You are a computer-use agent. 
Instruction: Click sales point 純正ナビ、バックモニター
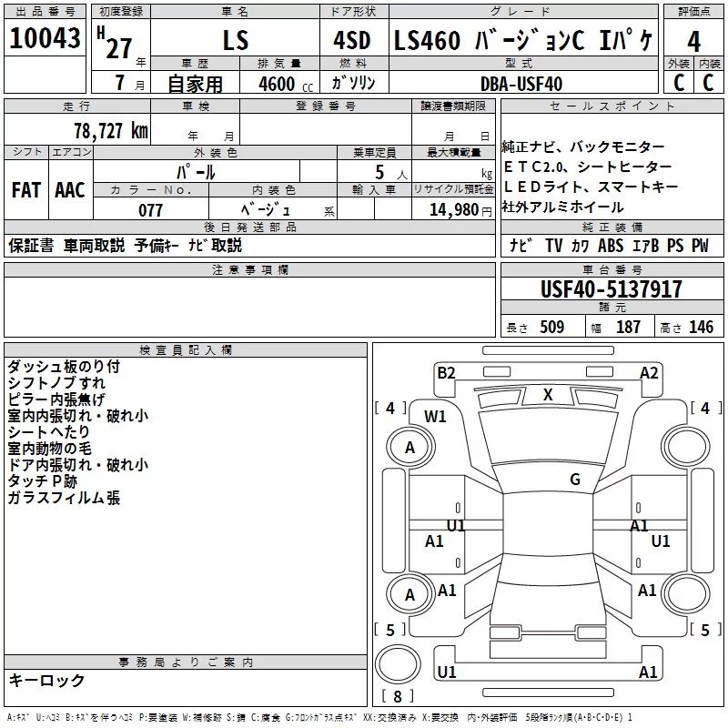tap(583, 147)
